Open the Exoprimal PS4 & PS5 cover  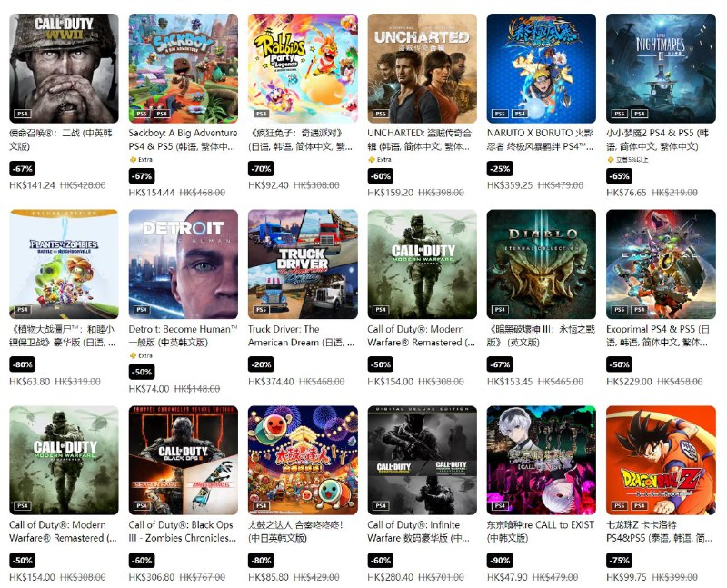click(x=661, y=264)
